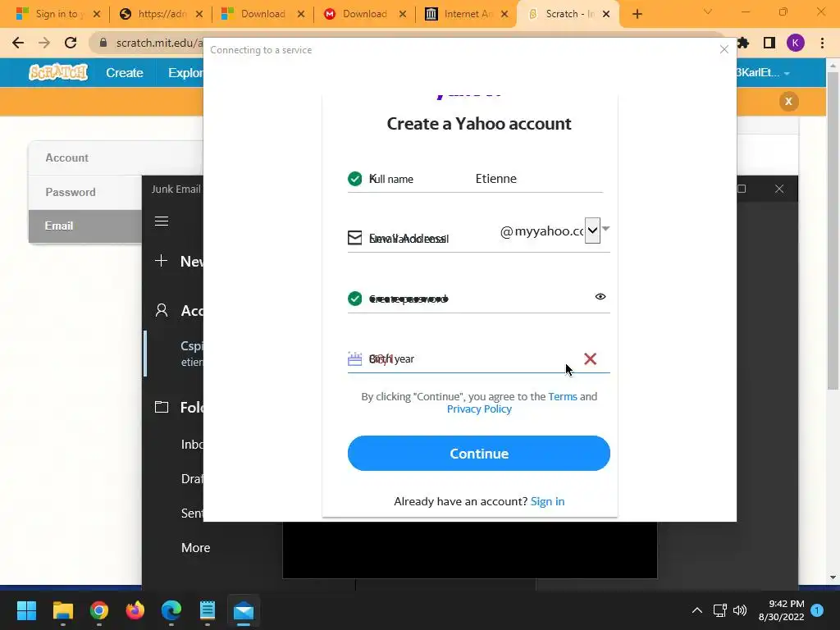Reload the page
Screen dimensions: 840x630
(71, 43)
